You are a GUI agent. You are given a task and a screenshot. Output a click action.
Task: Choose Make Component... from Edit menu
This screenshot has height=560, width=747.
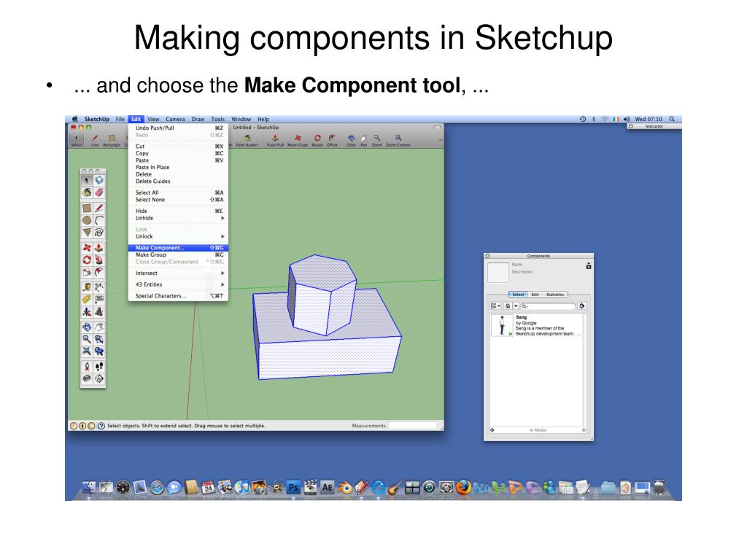[x=178, y=248]
